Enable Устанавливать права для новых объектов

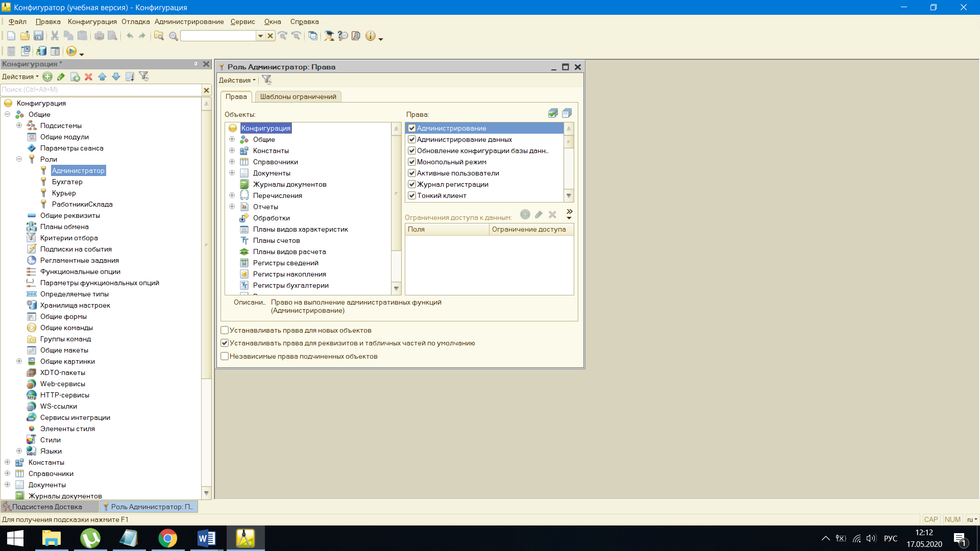coord(225,330)
